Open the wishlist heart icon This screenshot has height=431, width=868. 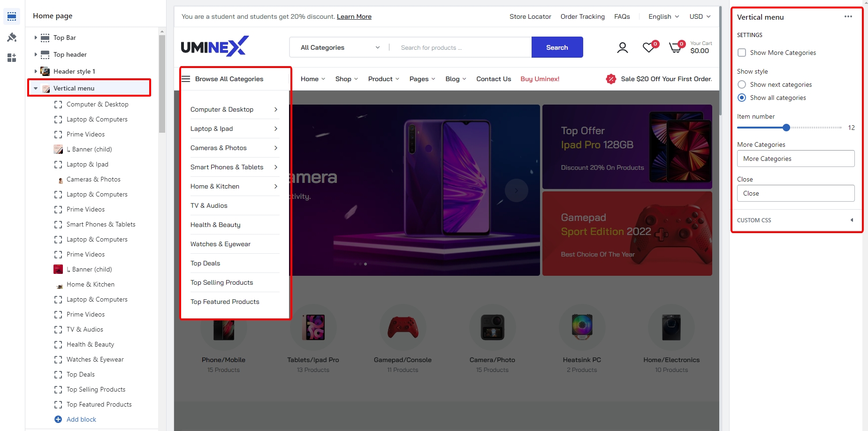point(648,47)
